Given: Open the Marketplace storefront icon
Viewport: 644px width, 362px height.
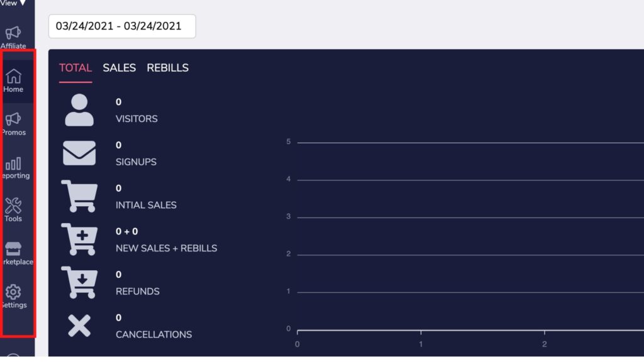Looking at the screenshot, I should click(x=13, y=249).
